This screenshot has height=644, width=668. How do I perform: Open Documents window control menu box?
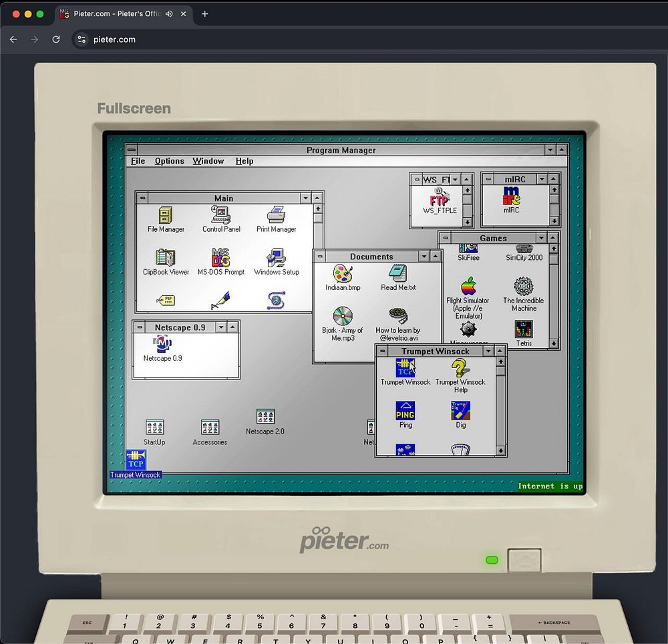[320, 257]
